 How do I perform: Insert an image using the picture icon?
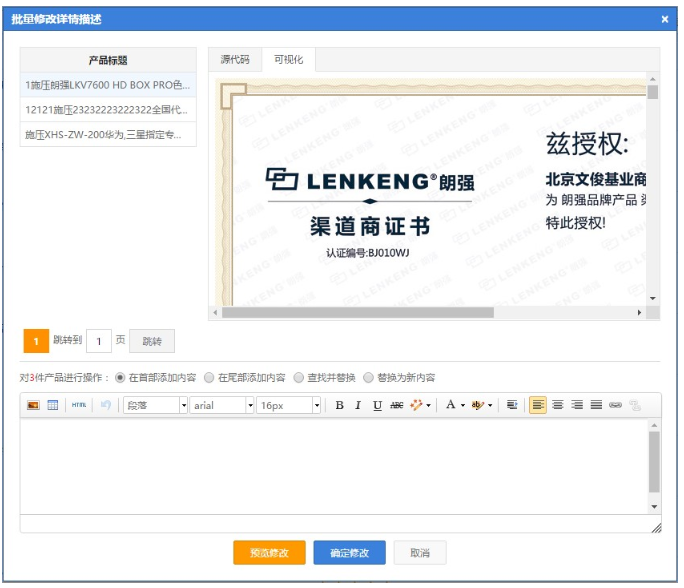33,405
